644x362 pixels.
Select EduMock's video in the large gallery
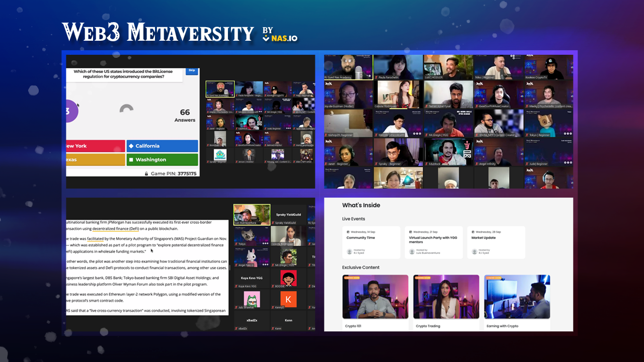point(448,152)
